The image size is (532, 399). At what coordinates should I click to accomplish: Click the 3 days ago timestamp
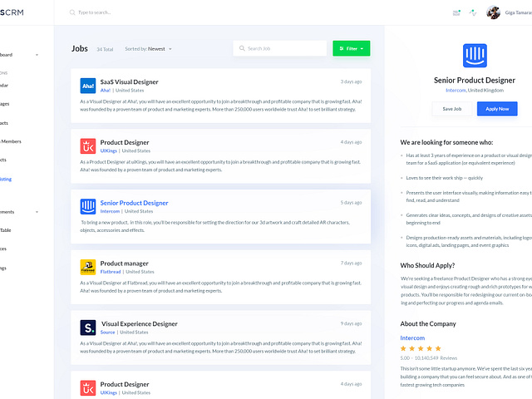click(x=351, y=81)
